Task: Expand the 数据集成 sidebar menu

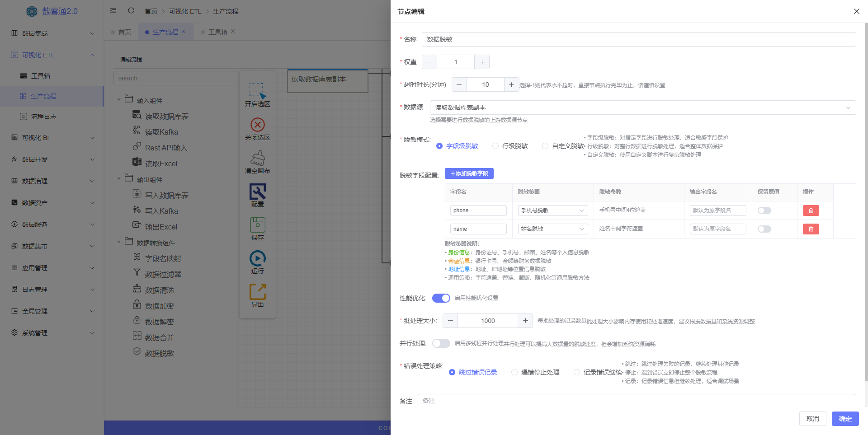Action: (x=52, y=33)
